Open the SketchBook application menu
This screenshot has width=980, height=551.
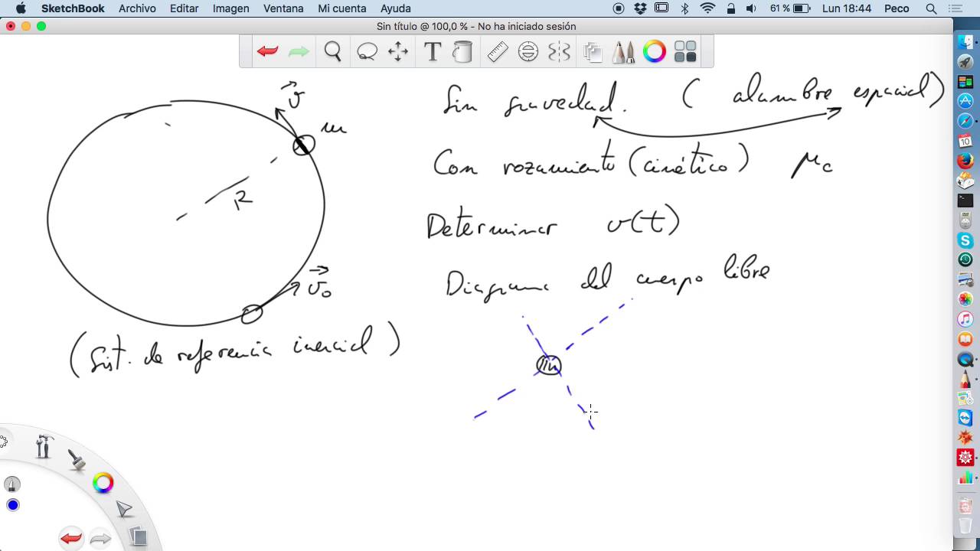pos(73,8)
